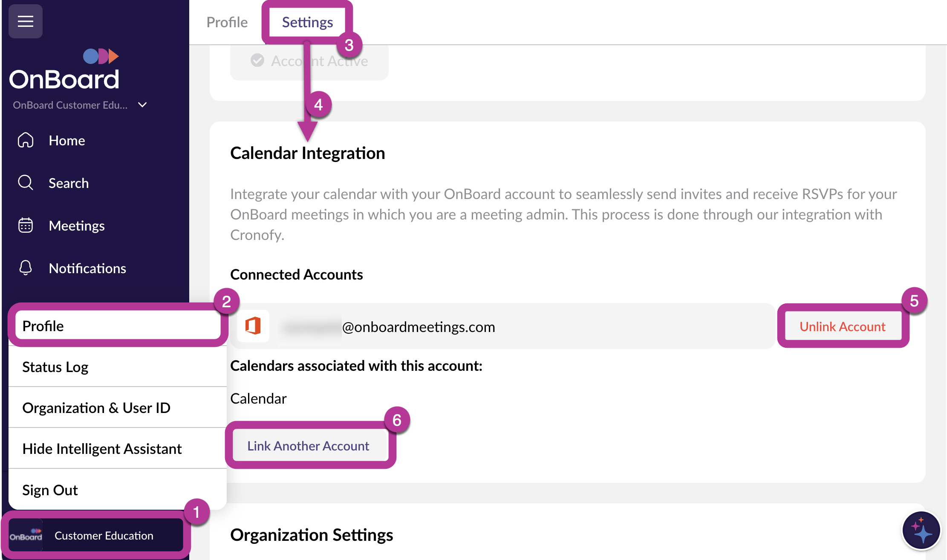Click the Meetings calendar icon

point(26,225)
